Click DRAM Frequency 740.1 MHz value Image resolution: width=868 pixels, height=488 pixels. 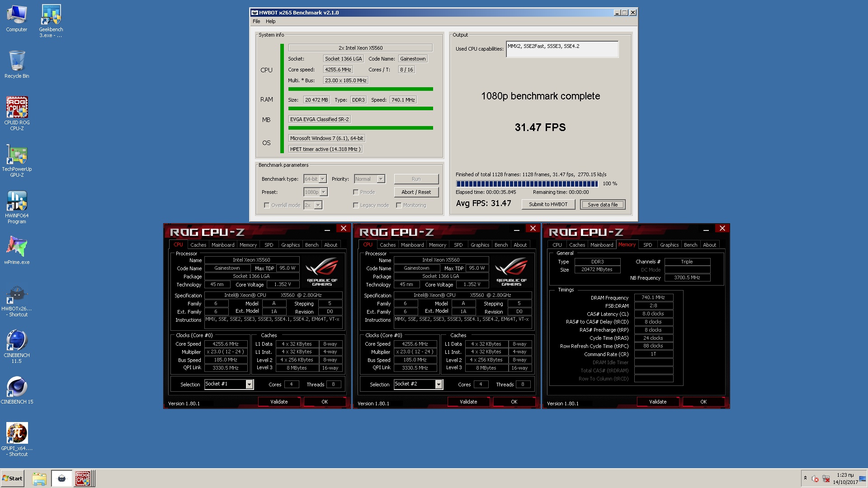654,297
